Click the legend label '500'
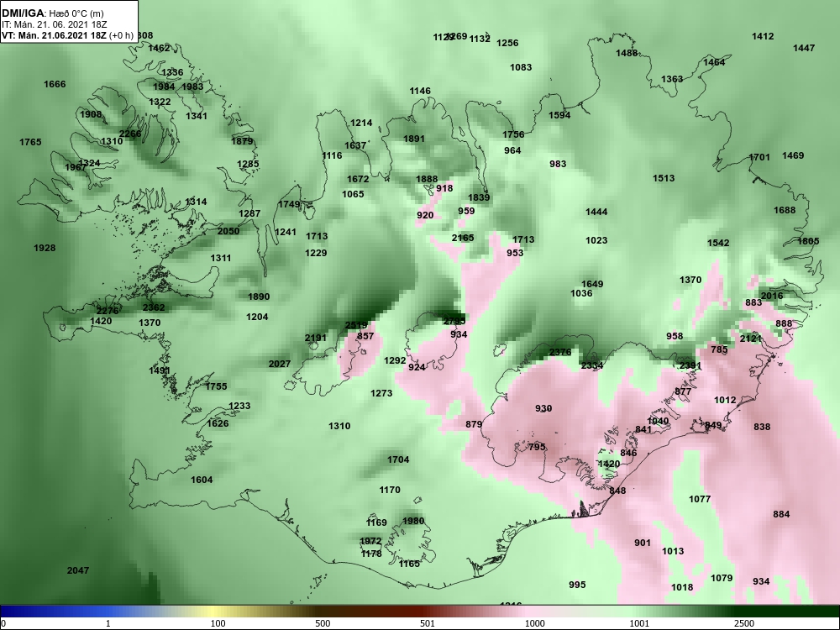 323,623
